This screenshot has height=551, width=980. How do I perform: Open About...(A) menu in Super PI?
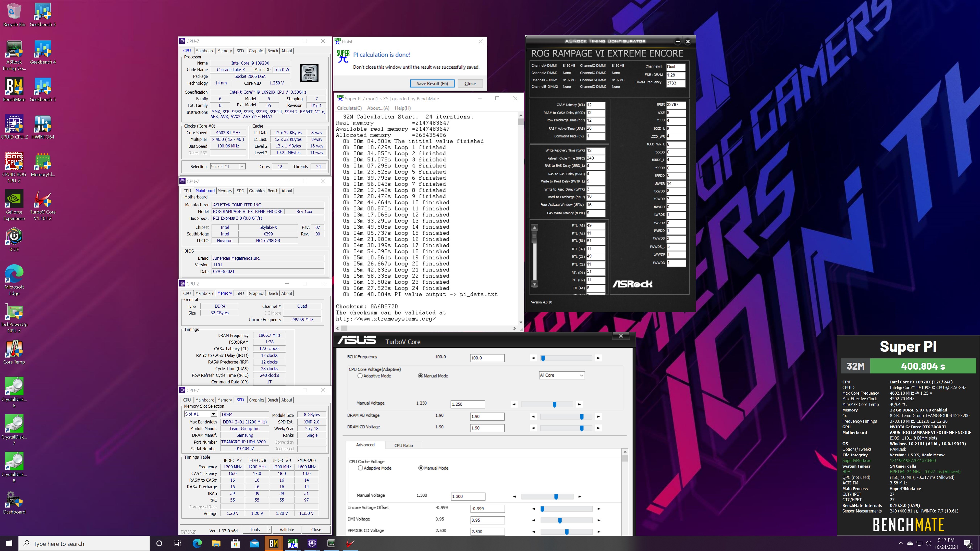378,108
